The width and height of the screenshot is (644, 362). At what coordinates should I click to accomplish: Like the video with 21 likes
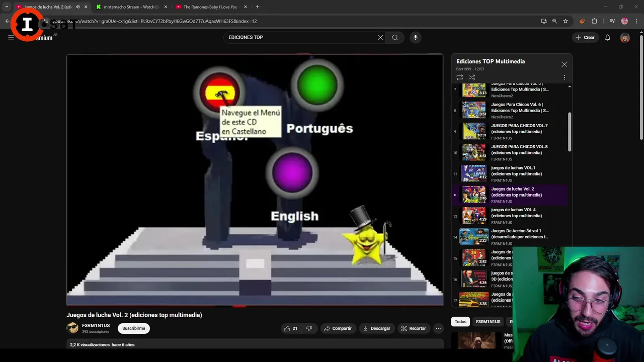coord(291,328)
